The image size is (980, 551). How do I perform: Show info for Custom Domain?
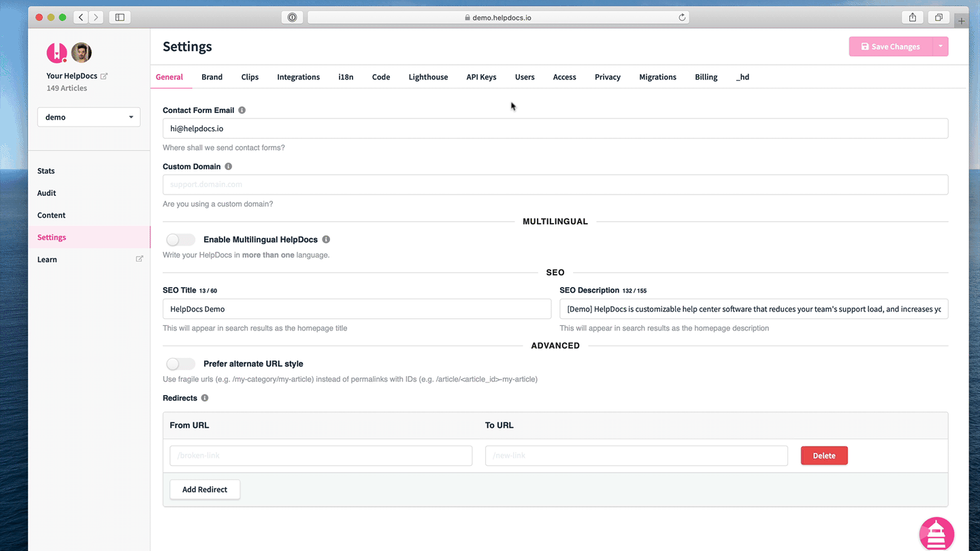pyautogui.click(x=228, y=167)
